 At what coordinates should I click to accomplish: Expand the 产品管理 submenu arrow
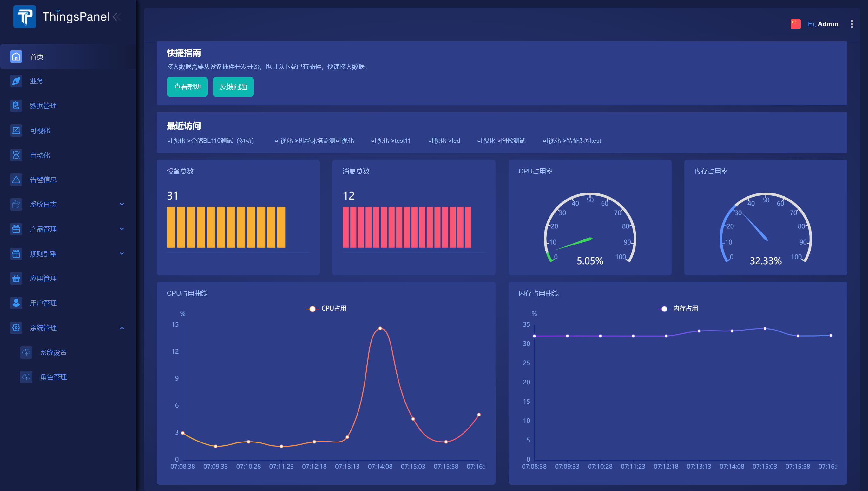click(x=122, y=229)
